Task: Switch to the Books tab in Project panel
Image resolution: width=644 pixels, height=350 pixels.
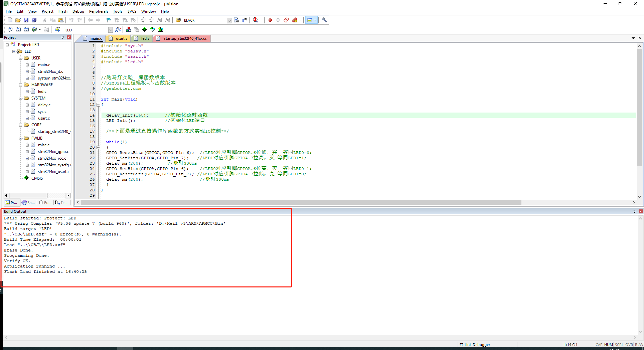Action: 28,202
